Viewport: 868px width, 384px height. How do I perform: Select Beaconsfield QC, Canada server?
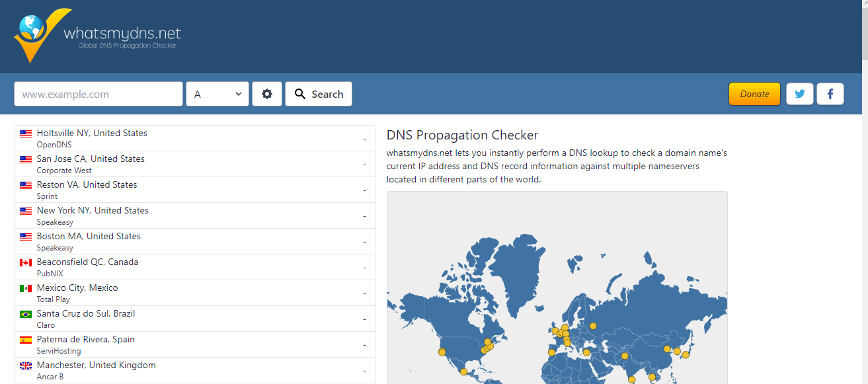[195, 267]
